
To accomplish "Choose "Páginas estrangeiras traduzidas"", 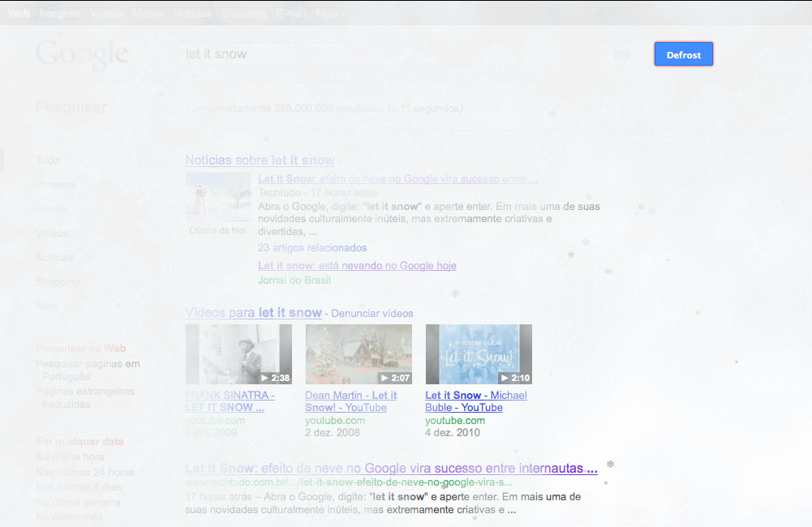I will [x=85, y=397].
